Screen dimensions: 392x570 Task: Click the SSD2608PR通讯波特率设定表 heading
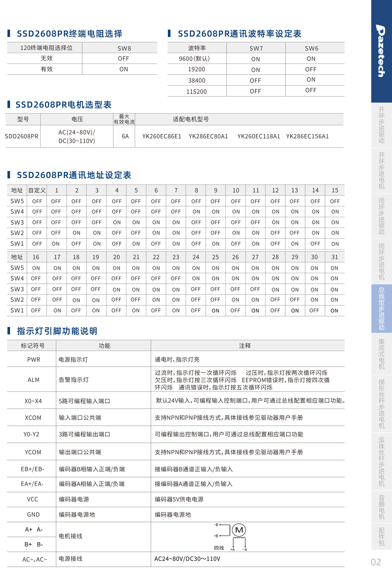(239, 34)
